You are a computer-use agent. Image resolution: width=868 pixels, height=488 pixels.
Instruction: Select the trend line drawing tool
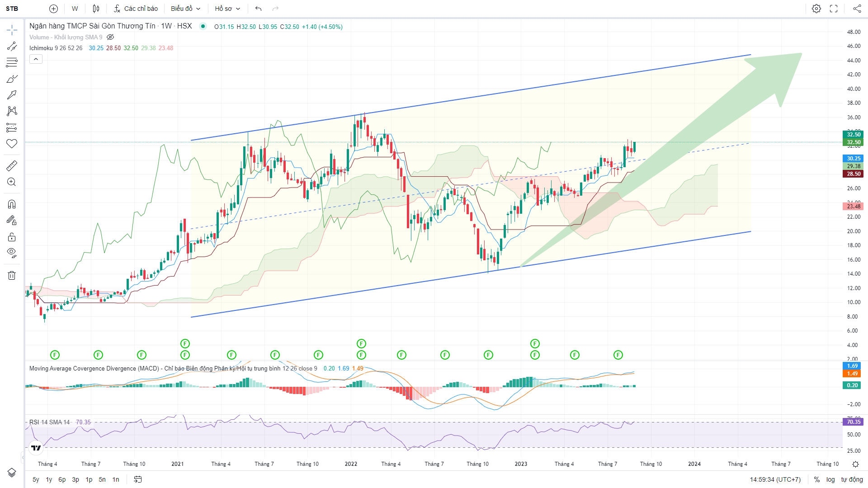tap(12, 47)
